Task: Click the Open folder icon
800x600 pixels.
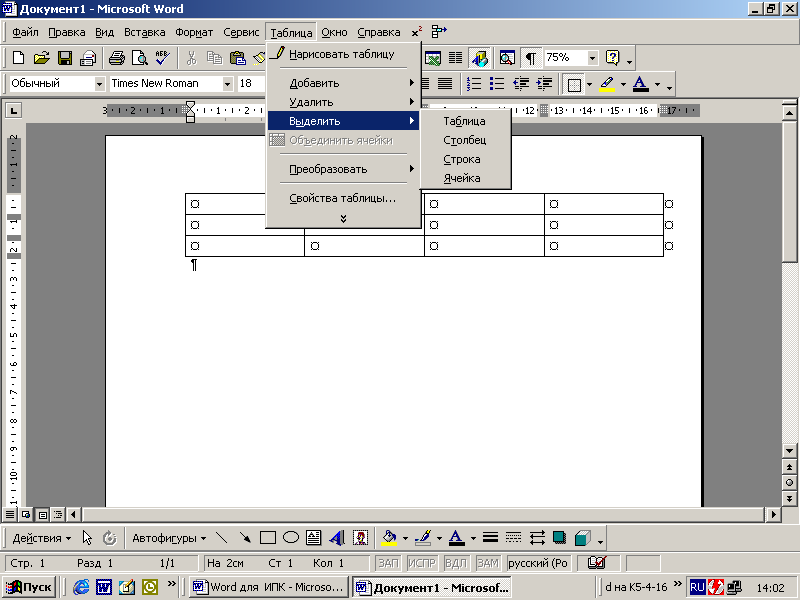Action: pos(41,58)
